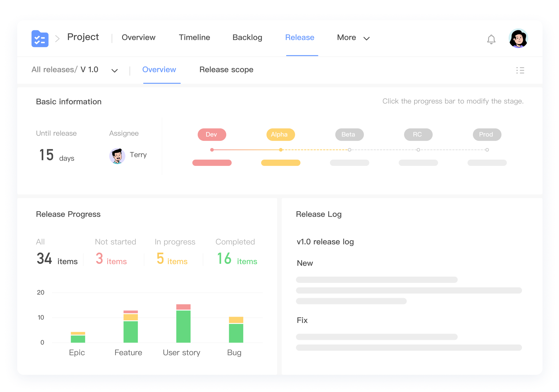The height and width of the screenshot is (392, 559).
Task: Click the project checklist icon
Action: (40, 39)
